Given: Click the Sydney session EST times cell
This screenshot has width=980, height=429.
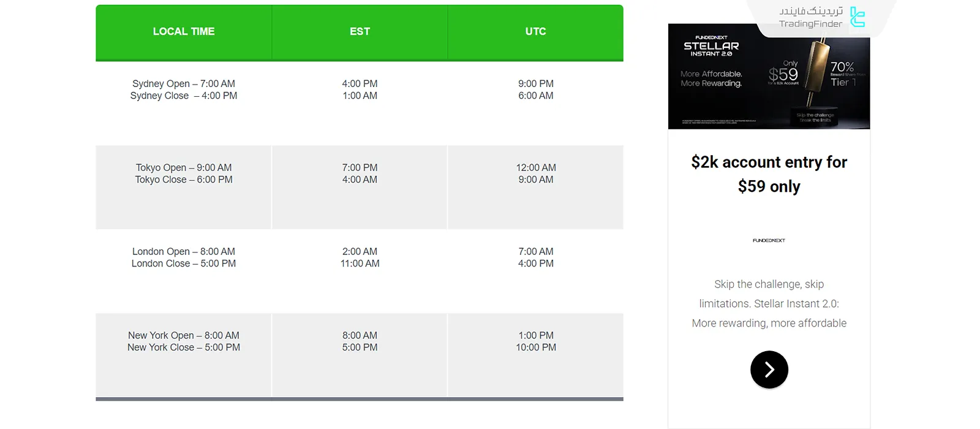Looking at the screenshot, I should click(x=360, y=90).
